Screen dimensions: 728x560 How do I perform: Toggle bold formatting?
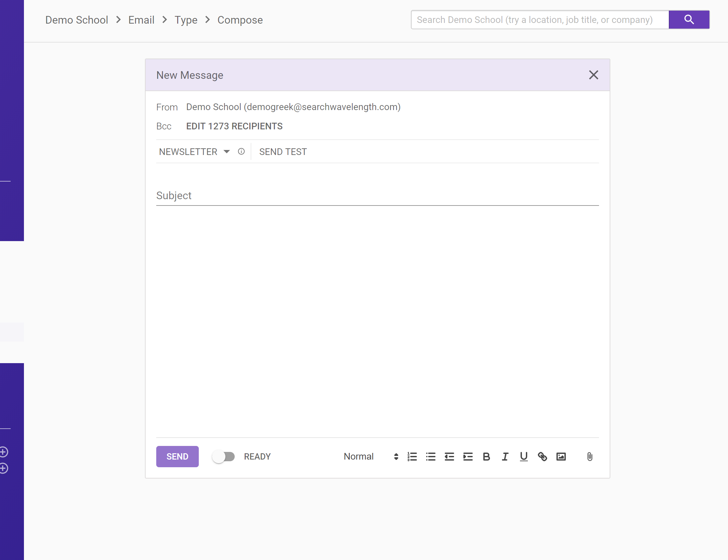[486, 457]
